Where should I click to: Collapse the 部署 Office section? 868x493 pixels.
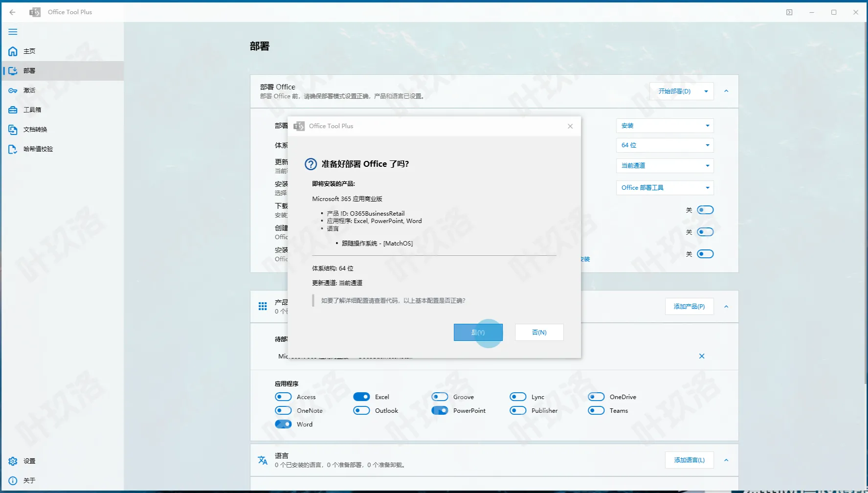pos(726,91)
